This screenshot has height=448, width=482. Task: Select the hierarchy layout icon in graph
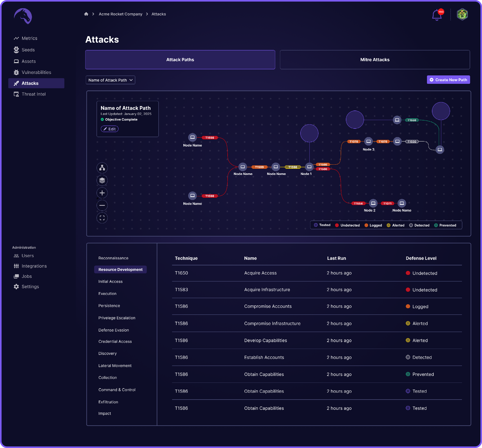pos(102,168)
